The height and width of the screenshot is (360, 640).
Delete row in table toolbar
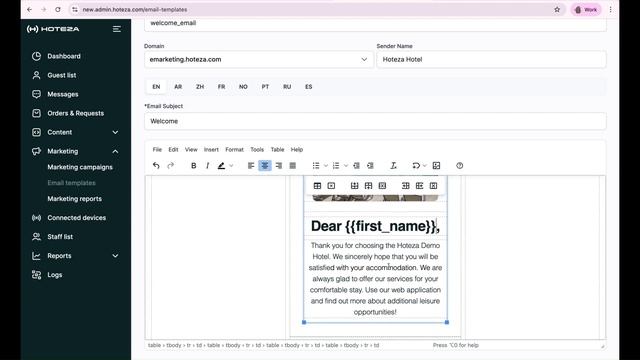(x=382, y=186)
